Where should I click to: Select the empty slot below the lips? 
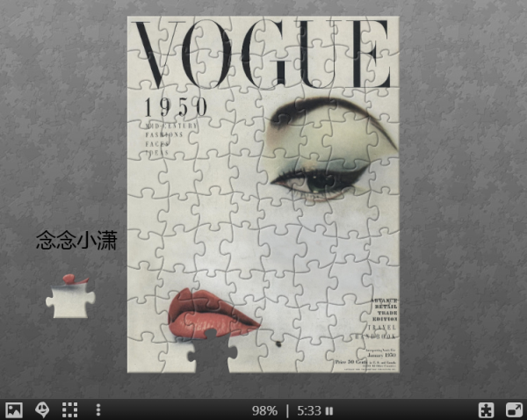point(213,351)
